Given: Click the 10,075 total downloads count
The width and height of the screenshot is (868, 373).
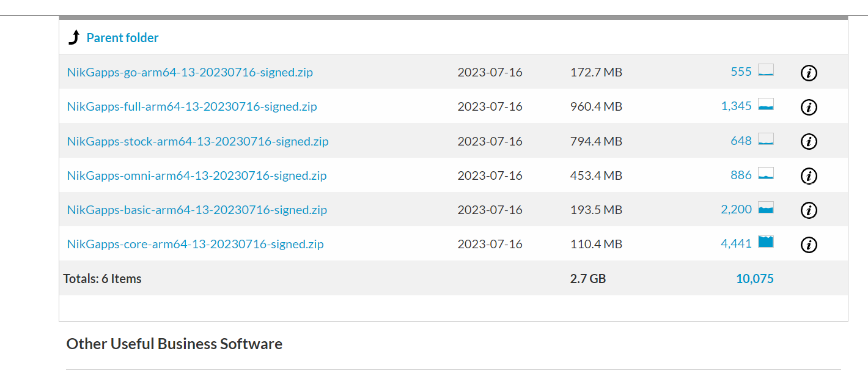Looking at the screenshot, I should coord(754,279).
